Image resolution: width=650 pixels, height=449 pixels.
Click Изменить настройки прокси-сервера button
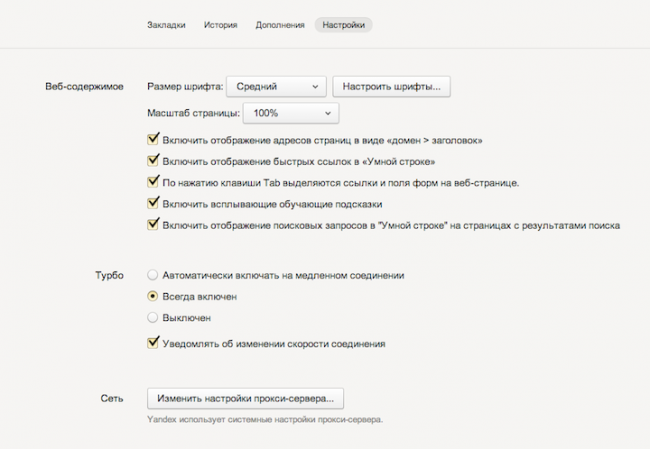pyautogui.click(x=246, y=399)
